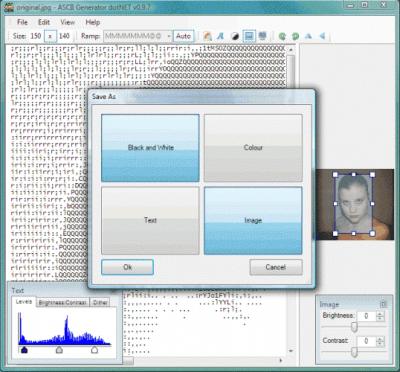
Task: Click Cancel in Save As dialog
Action: tap(276, 267)
